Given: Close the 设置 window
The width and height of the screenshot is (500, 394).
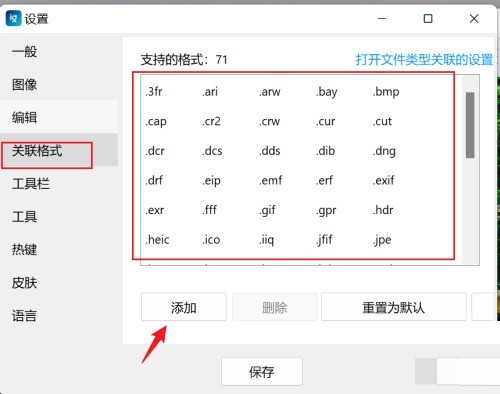Looking at the screenshot, I should pos(474,18).
